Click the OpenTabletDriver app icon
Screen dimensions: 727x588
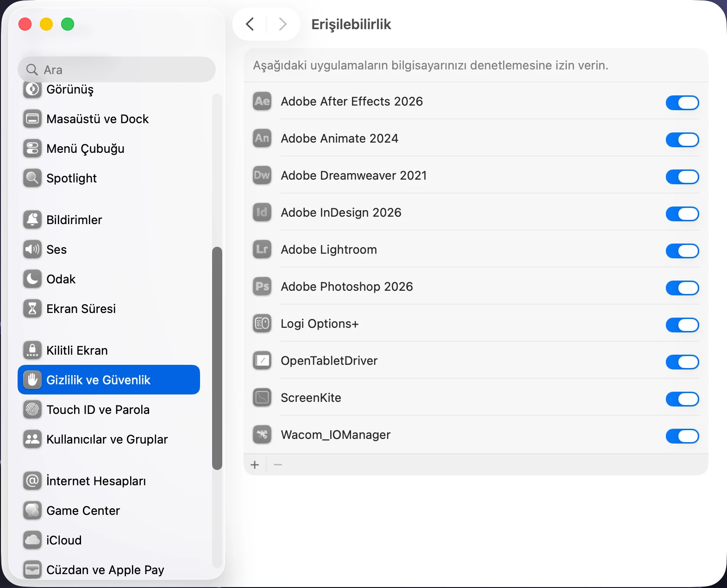coord(262,361)
